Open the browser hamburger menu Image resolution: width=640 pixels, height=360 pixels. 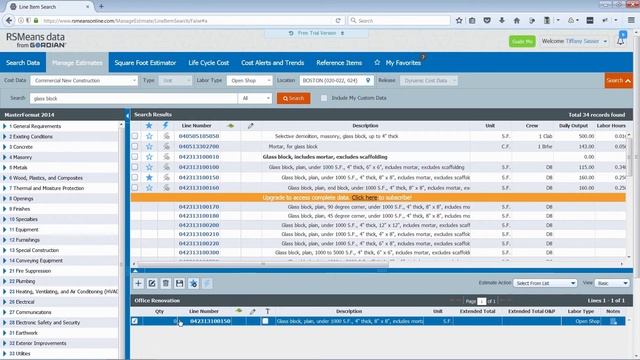point(631,20)
